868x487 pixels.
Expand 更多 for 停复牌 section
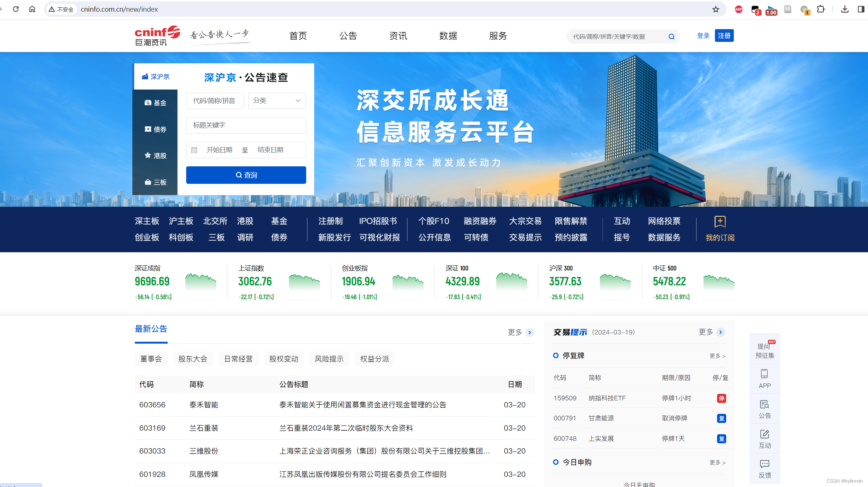[717, 356]
